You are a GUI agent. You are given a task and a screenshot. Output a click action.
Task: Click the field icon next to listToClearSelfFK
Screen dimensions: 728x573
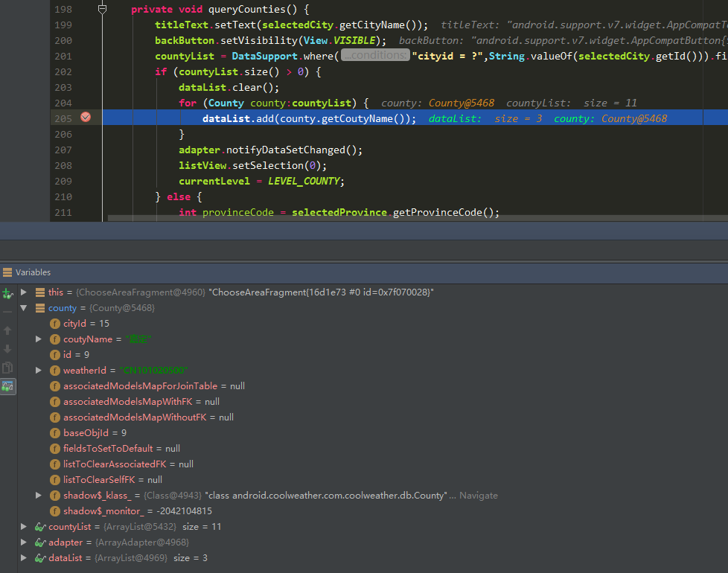(x=55, y=480)
